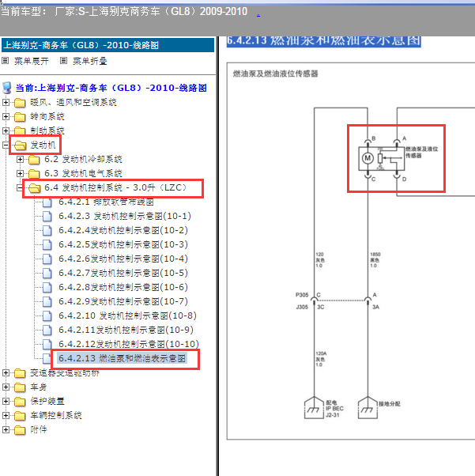Viewport: 475px width, 476px height.
Task: Click folder icon for 保护装置
Action: point(20,402)
